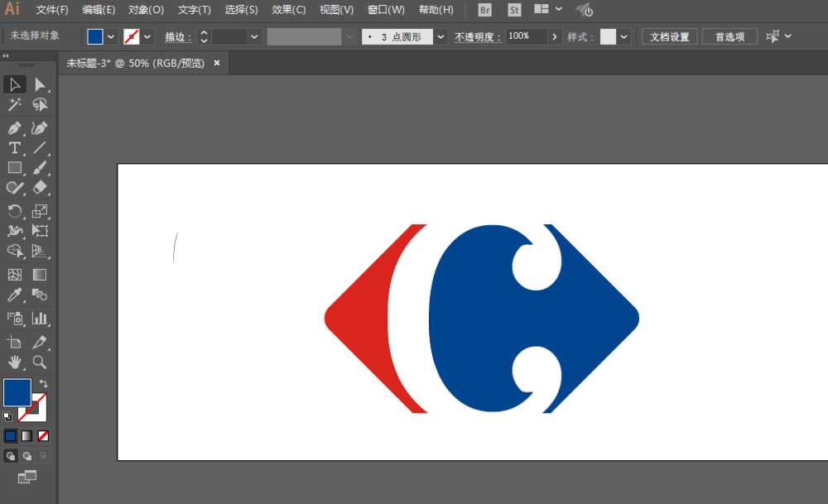Activate the Magic Wand tool
This screenshot has height=504, width=828.
pyautogui.click(x=14, y=105)
